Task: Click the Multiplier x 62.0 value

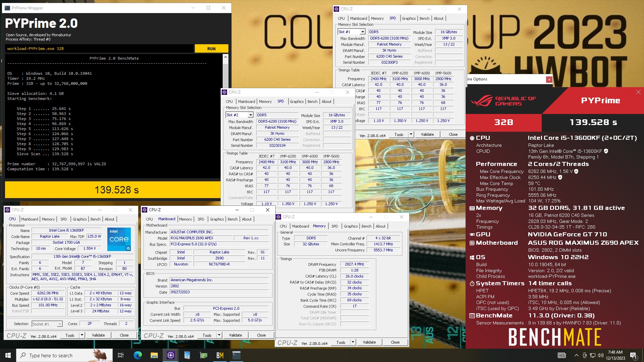Action: coord(48,299)
